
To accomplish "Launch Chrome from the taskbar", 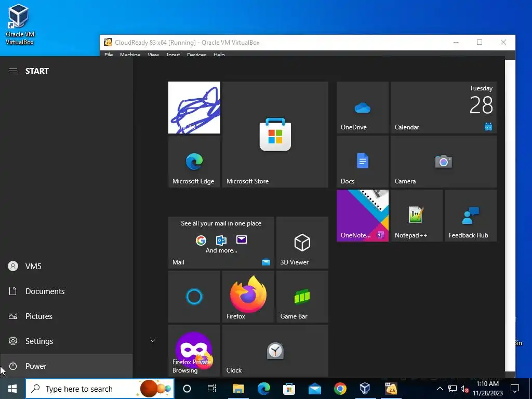I will point(340,389).
